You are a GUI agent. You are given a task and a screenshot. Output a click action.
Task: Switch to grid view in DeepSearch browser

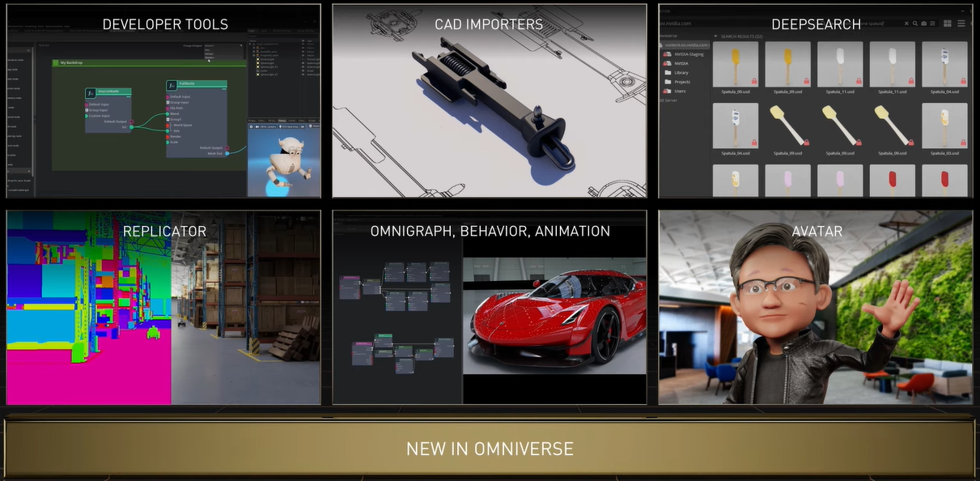[x=948, y=23]
